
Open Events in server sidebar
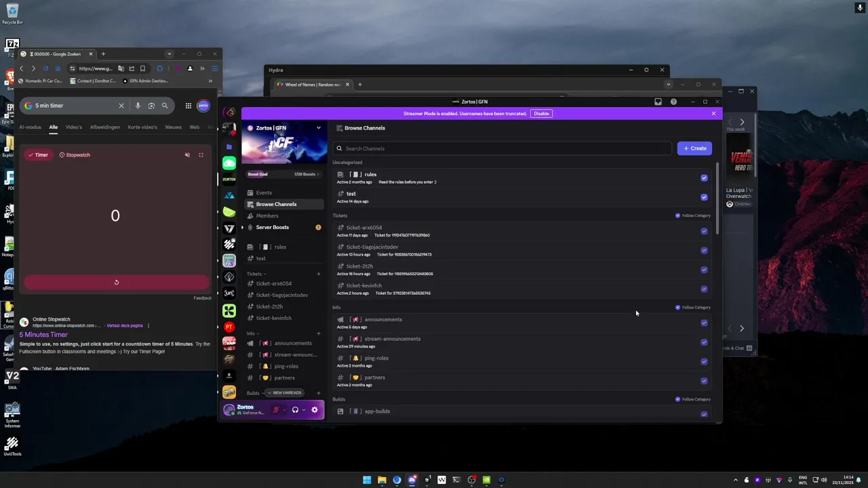point(285,192)
